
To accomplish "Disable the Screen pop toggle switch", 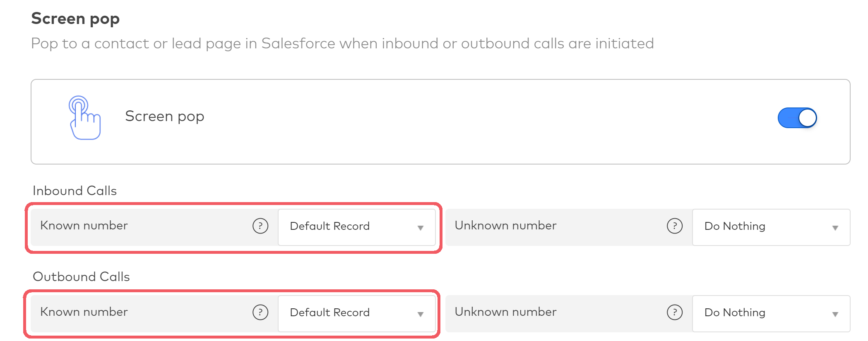I will point(797,118).
